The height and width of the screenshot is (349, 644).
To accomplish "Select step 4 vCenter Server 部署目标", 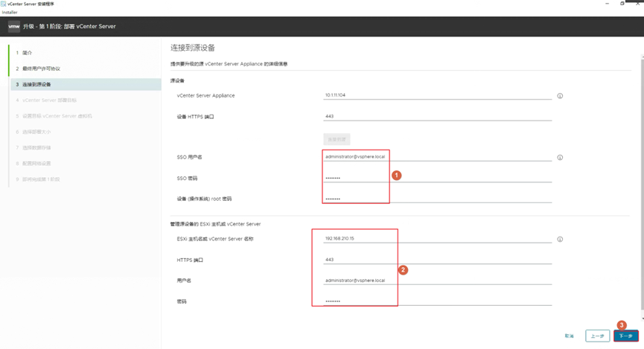I will tap(85, 100).
